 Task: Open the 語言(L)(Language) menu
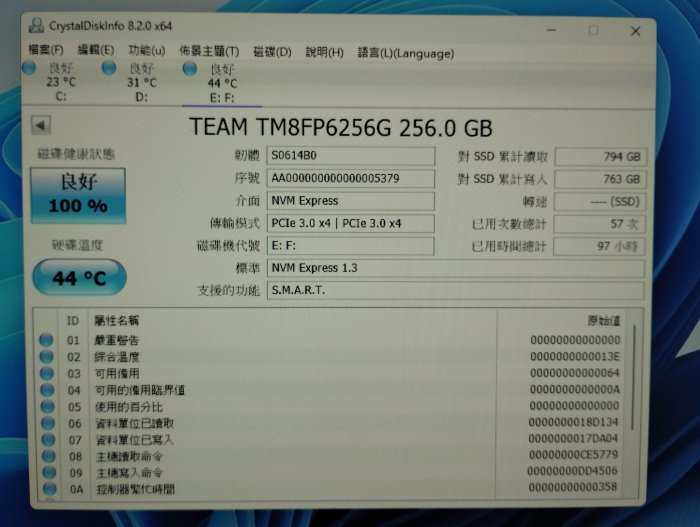(x=406, y=54)
